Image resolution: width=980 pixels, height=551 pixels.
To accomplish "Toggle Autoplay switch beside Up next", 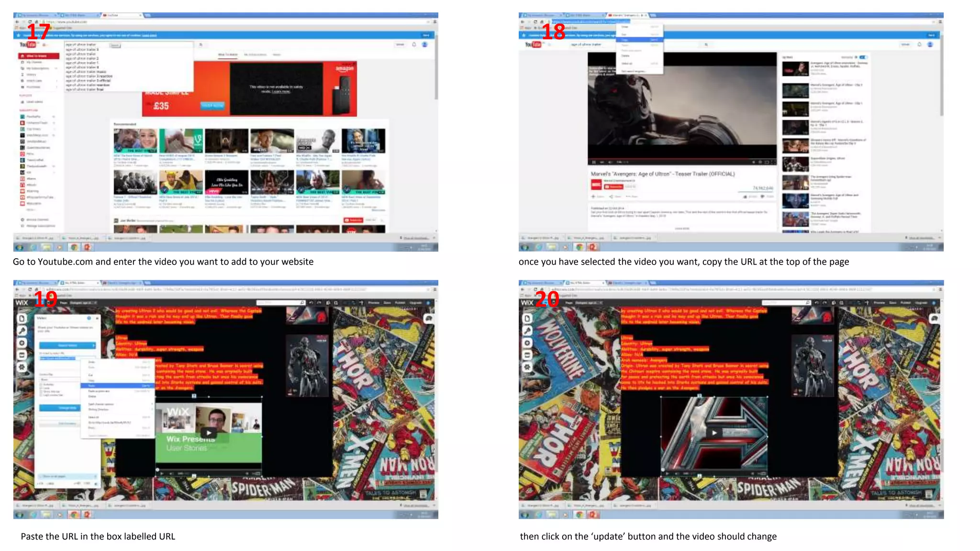I will pos(863,57).
